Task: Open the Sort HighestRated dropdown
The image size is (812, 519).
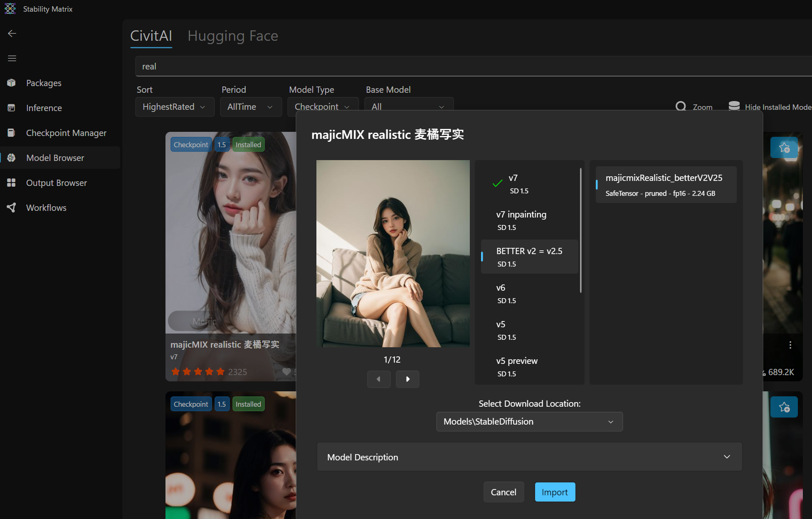Action: (175, 107)
